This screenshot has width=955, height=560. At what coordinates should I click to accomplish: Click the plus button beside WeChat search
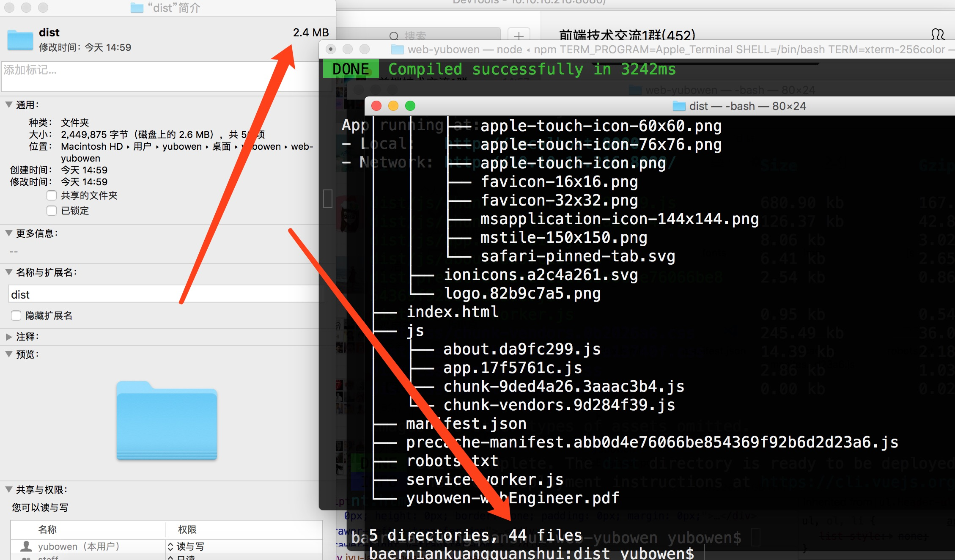point(519,36)
